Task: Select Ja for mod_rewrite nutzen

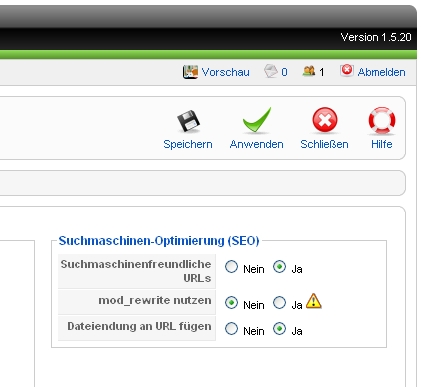Action: (x=279, y=303)
